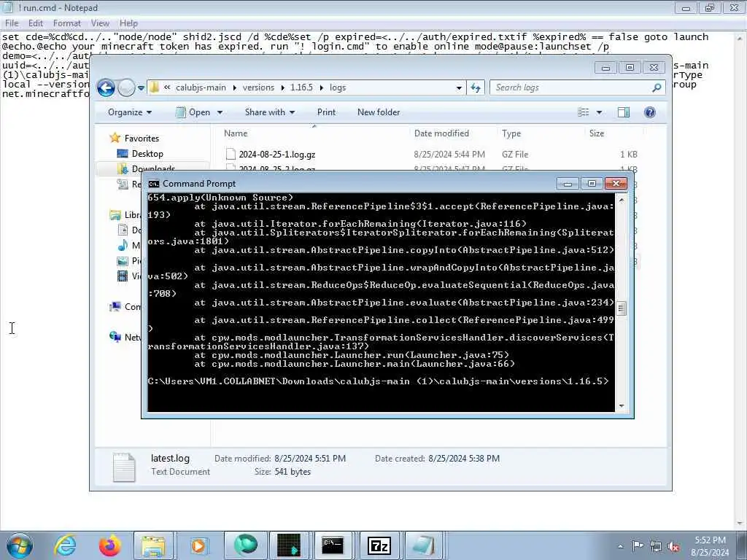
Task: Sort files by the Type column
Action: [511, 133]
